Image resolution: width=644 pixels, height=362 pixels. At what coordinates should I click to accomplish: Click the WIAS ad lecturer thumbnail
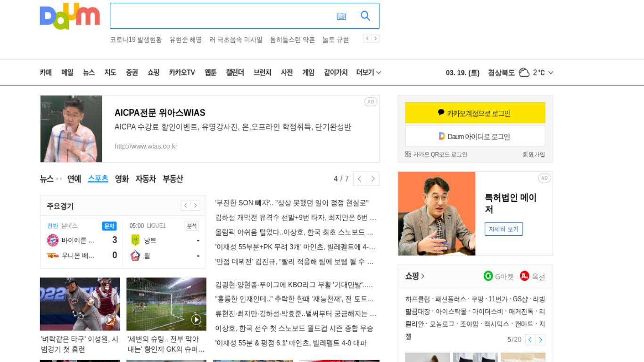pyautogui.click(x=71, y=129)
